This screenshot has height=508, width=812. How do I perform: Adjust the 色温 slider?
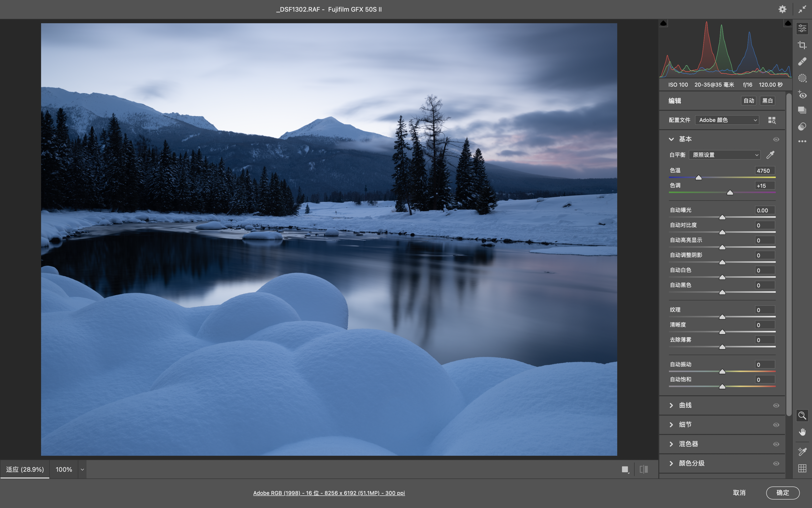coord(699,177)
